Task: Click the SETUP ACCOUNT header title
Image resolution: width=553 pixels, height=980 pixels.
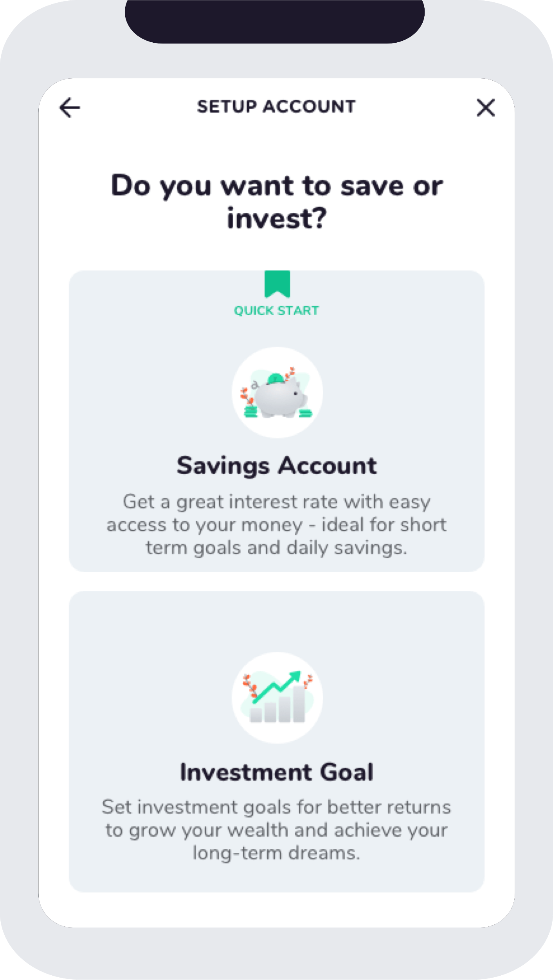Action: pos(276,107)
